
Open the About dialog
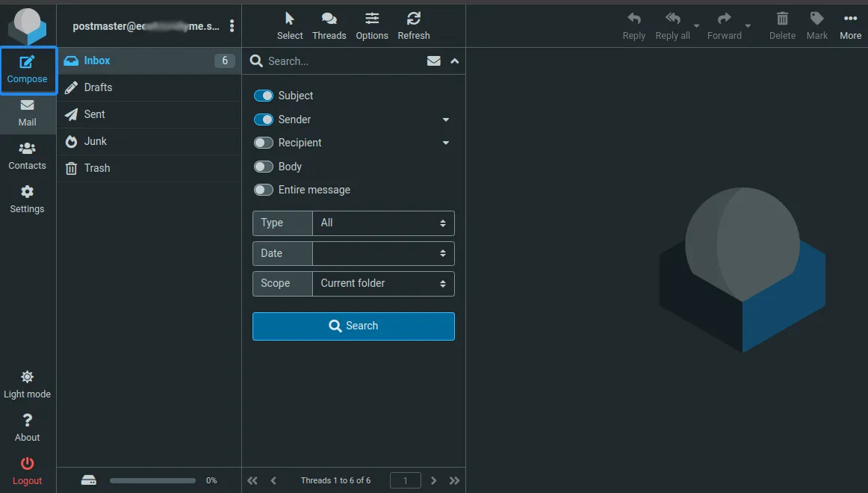27,428
